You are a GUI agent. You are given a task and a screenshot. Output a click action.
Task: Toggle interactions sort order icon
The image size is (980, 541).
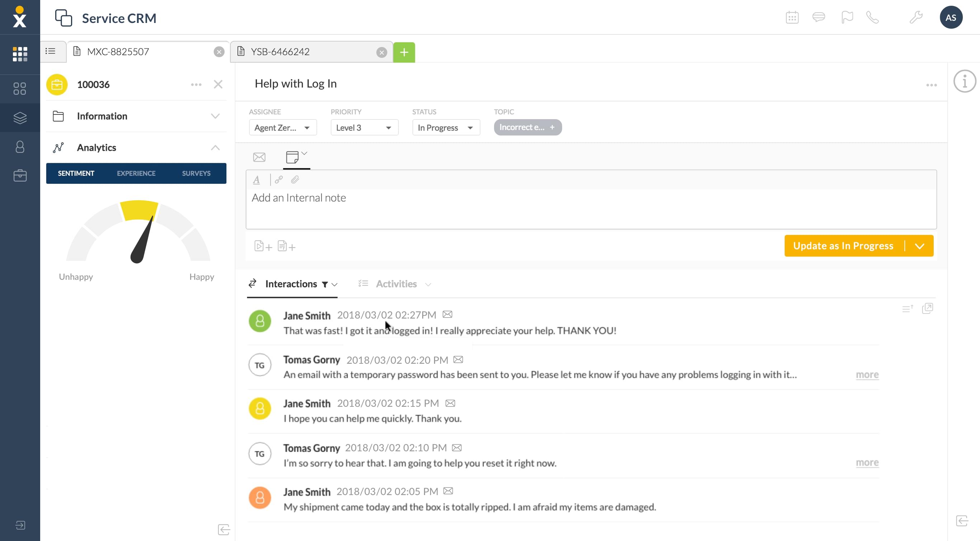907,309
